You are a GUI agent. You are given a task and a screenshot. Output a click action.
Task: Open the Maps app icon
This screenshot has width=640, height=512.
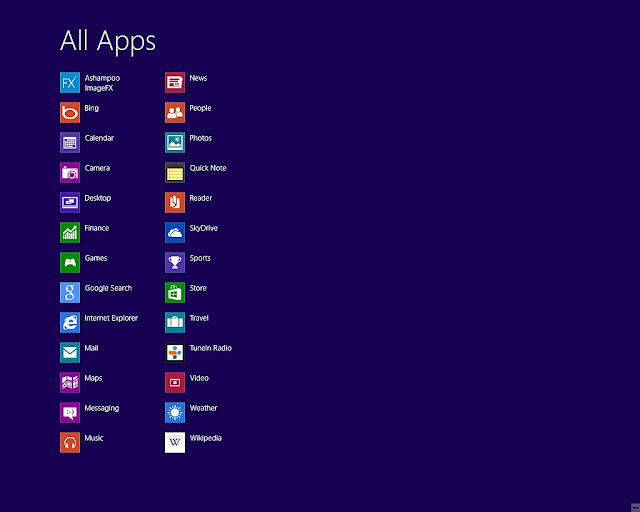70,383
